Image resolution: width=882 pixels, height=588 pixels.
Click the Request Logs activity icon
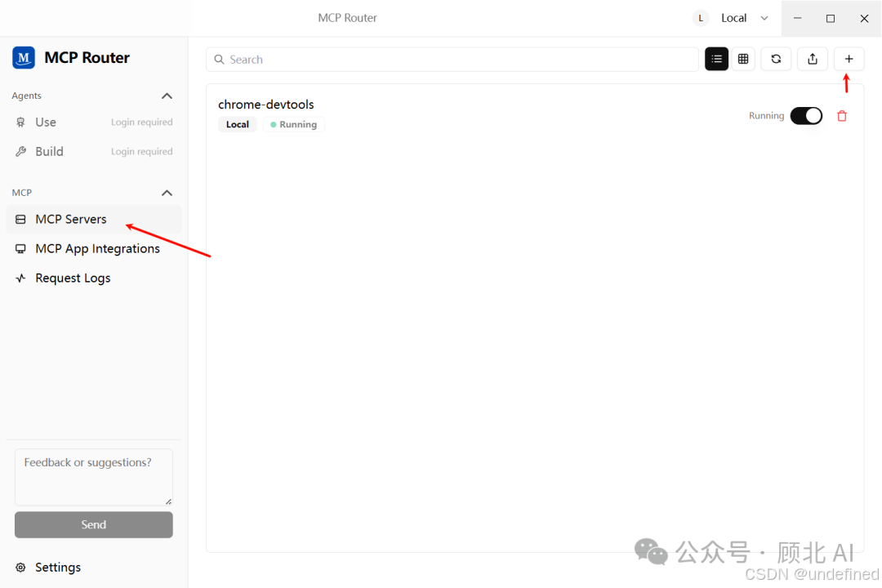pyautogui.click(x=20, y=278)
